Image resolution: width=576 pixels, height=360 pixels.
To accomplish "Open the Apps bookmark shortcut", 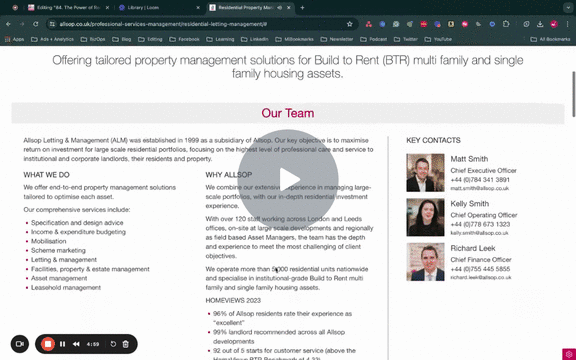I will [x=14, y=39].
